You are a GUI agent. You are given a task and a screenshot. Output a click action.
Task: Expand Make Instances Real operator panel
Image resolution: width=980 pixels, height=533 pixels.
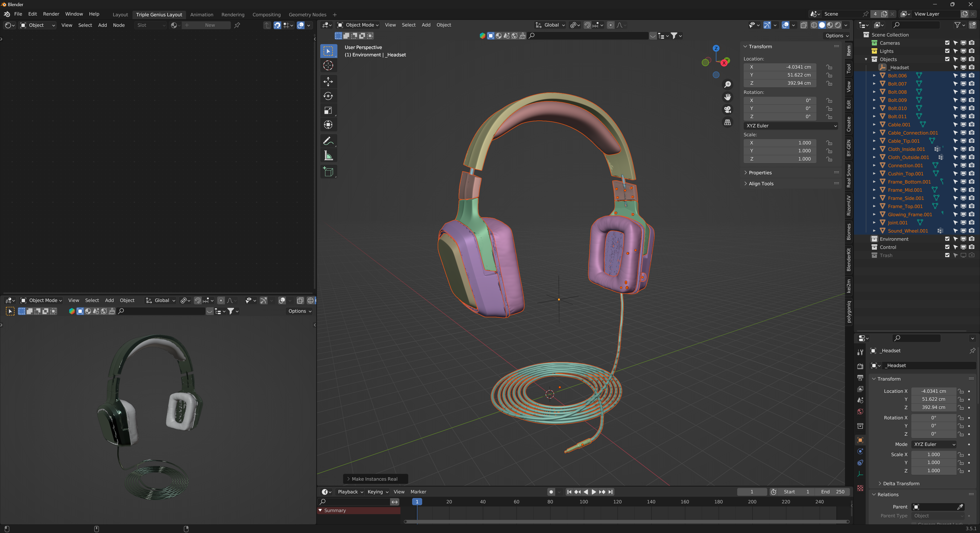pos(374,479)
